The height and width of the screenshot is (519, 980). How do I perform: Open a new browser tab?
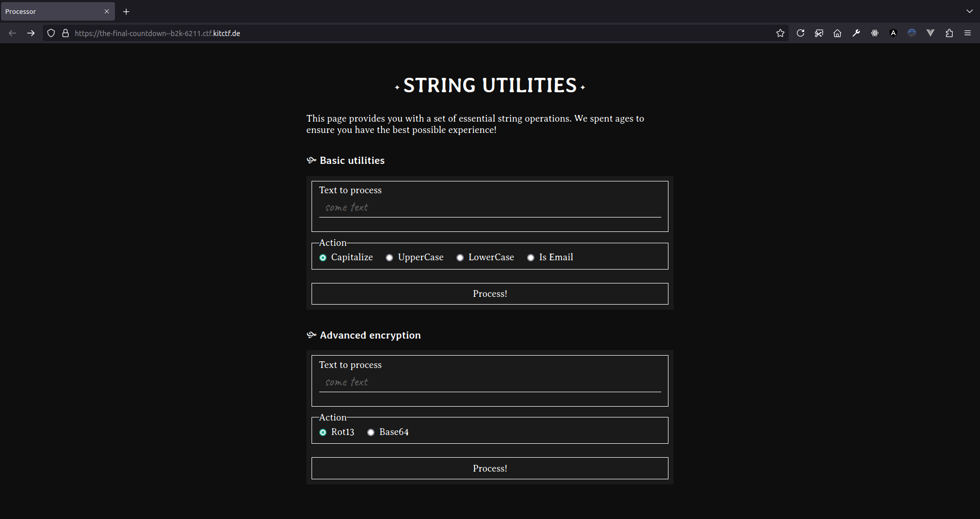(126, 11)
